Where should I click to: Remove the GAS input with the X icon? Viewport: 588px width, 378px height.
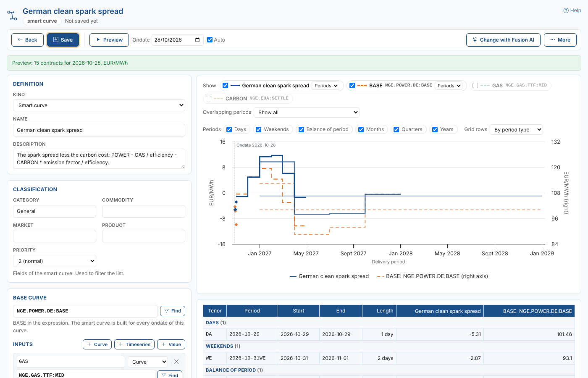tap(176, 362)
